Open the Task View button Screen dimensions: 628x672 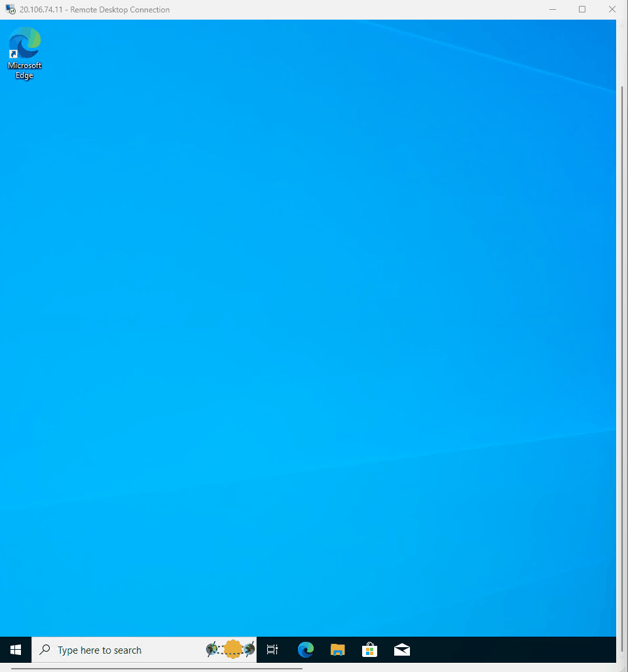272,650
